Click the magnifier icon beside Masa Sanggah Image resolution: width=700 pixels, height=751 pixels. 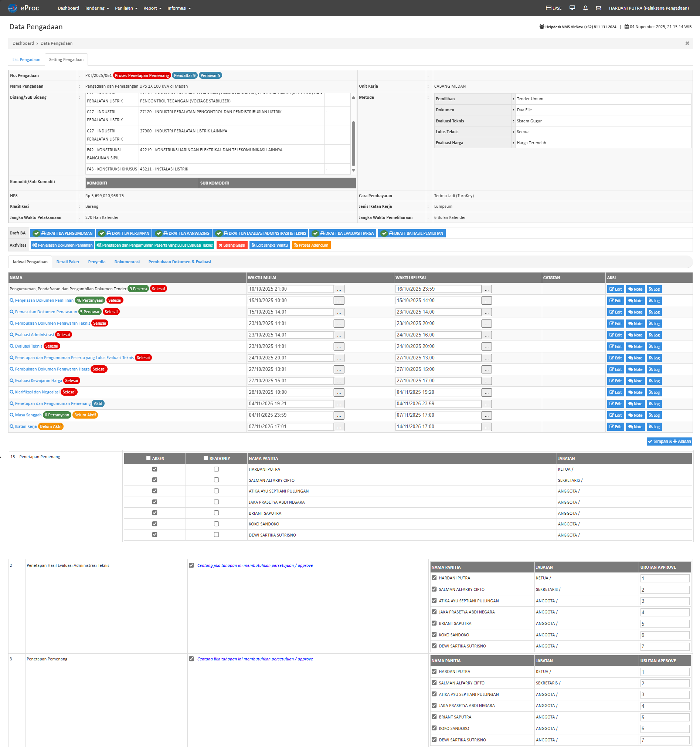click(12, 415)
